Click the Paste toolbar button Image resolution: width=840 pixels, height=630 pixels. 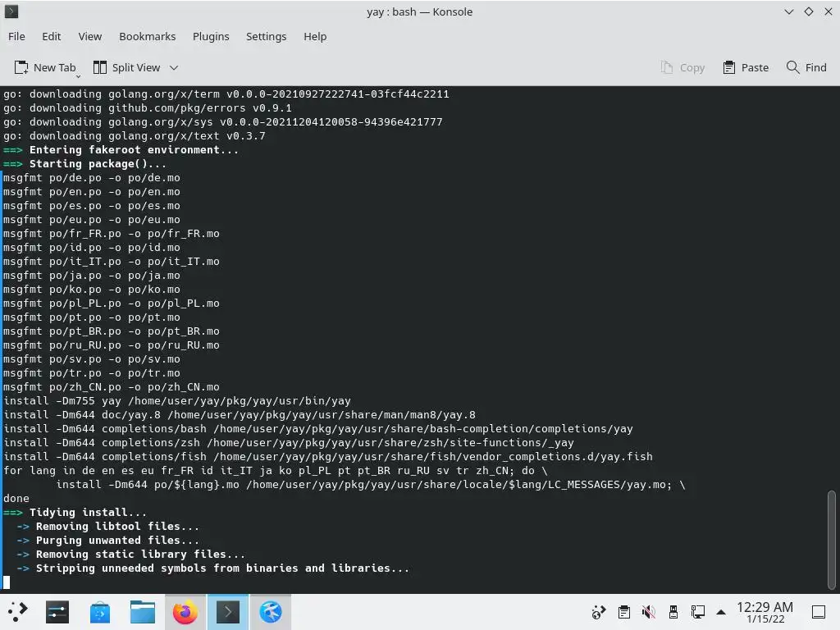click(x=746, y=67)
